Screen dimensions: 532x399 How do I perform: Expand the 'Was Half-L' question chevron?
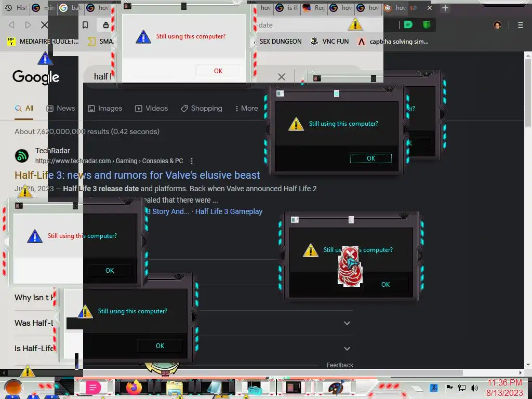[x=347, y=323]
